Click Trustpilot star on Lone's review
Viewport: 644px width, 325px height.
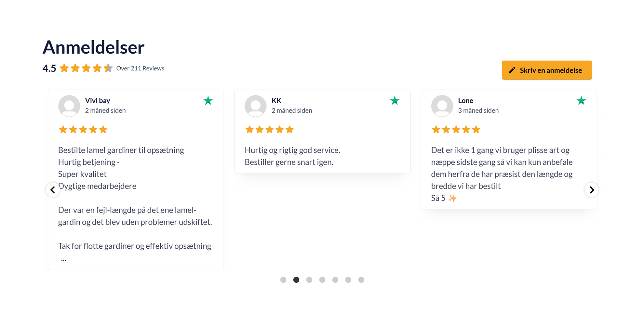581,101
